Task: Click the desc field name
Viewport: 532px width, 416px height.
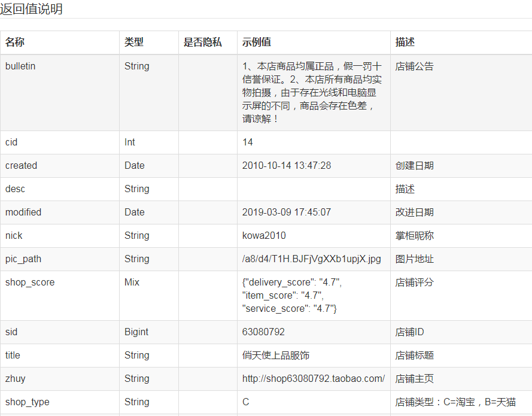Action: click(x=16, y=189)
